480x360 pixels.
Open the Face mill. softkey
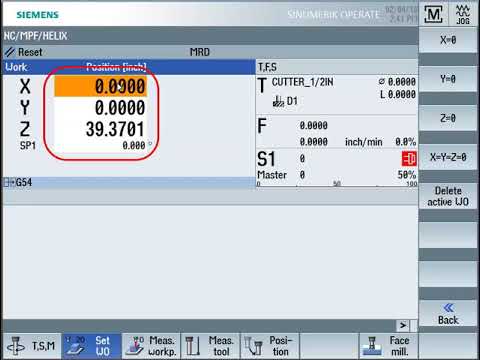pyautogui.click(x=388, y=346)
